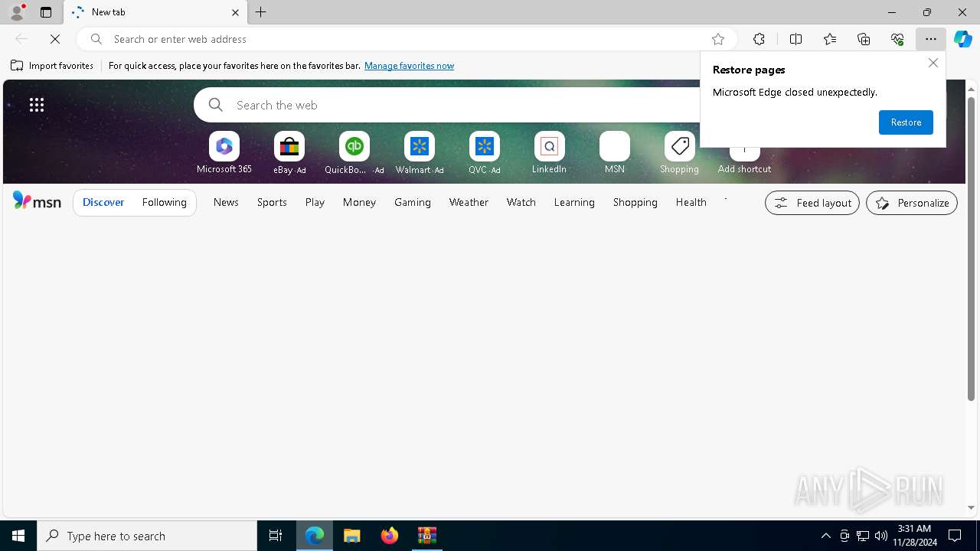Click the page vertical scrollbar
This screenshot has height=551, width=980.
(972, 248)
